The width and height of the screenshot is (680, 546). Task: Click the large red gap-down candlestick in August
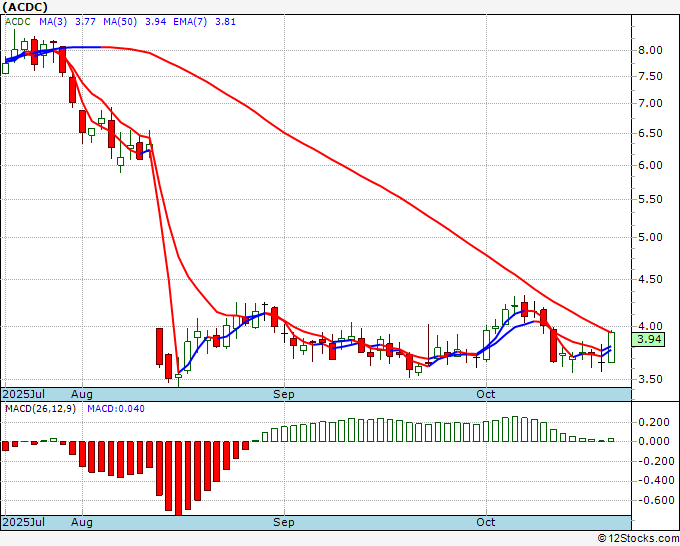[160, 347]
